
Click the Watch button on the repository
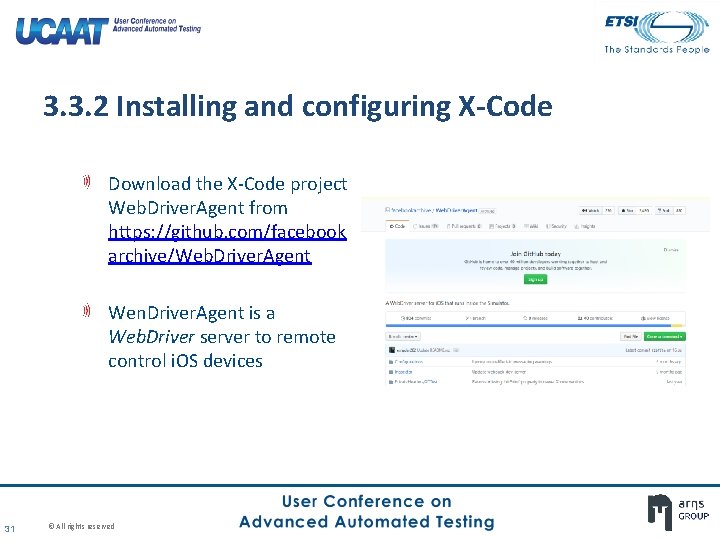[x=591, y=211]
